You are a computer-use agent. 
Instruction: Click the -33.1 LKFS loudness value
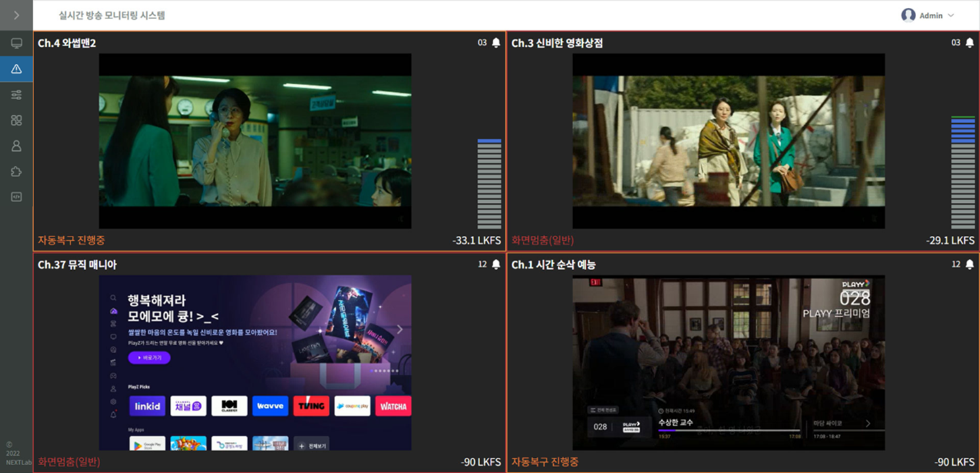coord(477,240)
